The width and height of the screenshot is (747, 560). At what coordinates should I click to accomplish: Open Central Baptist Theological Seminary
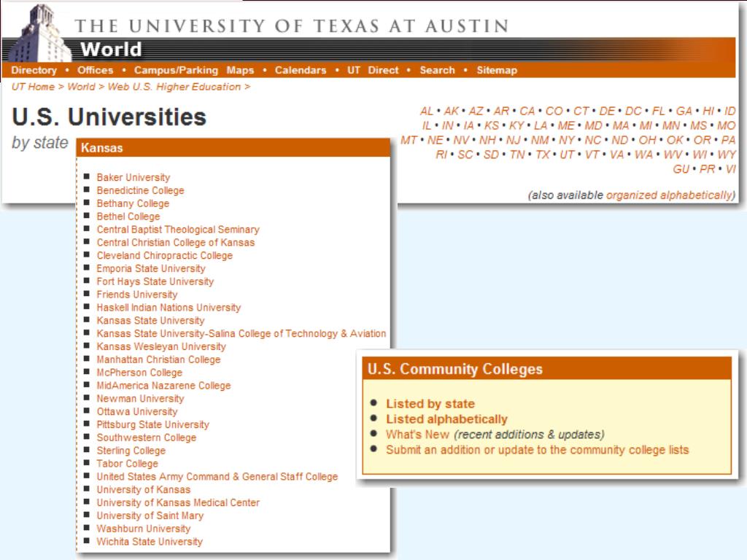[x=178, y=229]
